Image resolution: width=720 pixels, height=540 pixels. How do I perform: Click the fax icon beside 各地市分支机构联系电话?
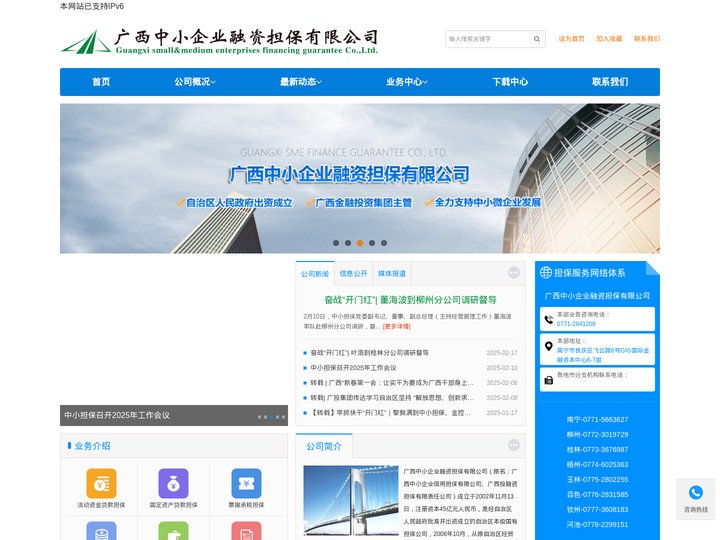coord(549,380)
